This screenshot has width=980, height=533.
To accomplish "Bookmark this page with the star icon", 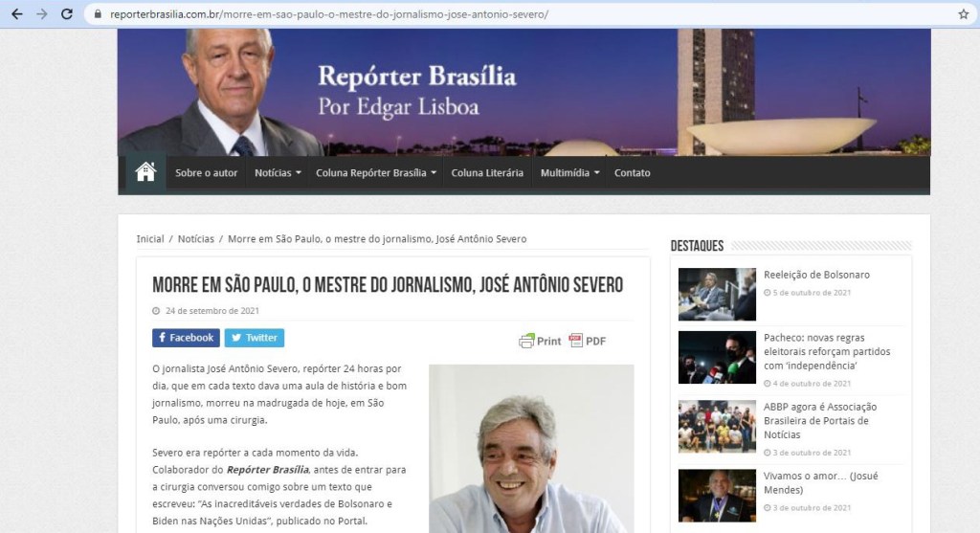I will (x=963, y=14).
